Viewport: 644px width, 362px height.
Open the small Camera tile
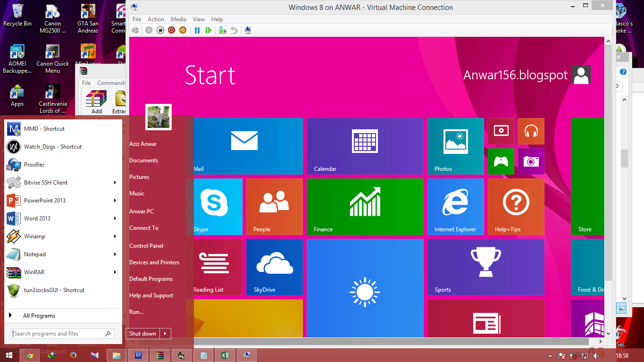pyautogui.click(x=531, y=161)
